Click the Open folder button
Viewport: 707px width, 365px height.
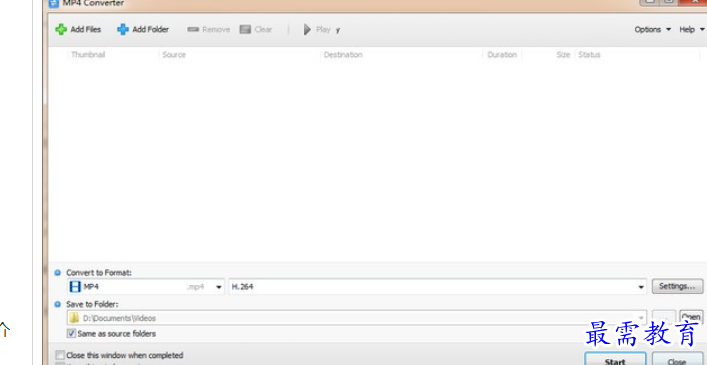click(691, 317)
